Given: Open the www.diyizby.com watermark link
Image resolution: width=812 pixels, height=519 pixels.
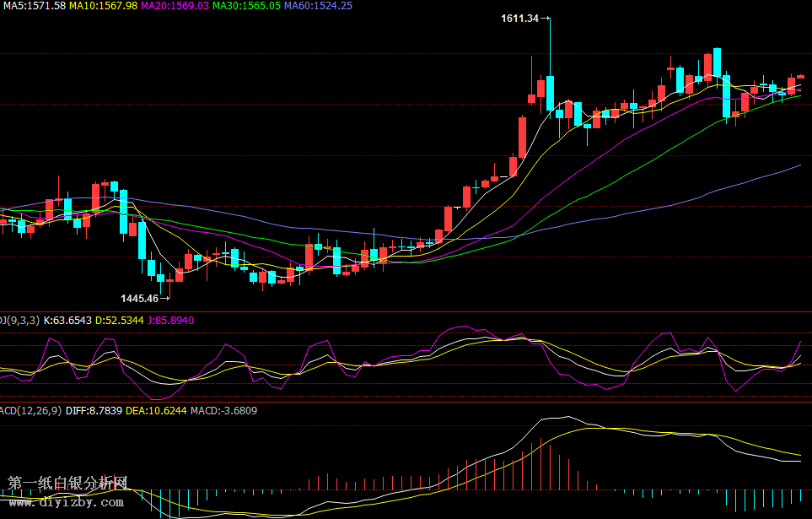Looking at the screenshot, I should (x=66, y=502).
